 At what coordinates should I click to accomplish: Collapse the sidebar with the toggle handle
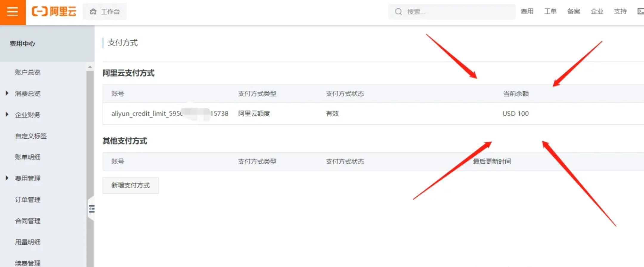(x=92, y=209)
